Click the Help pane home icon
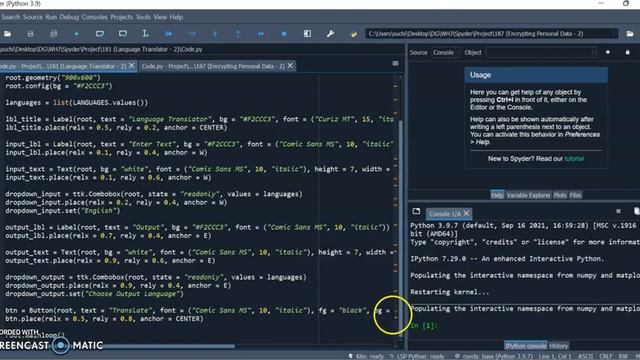640x360 pixels. [607, 52]
